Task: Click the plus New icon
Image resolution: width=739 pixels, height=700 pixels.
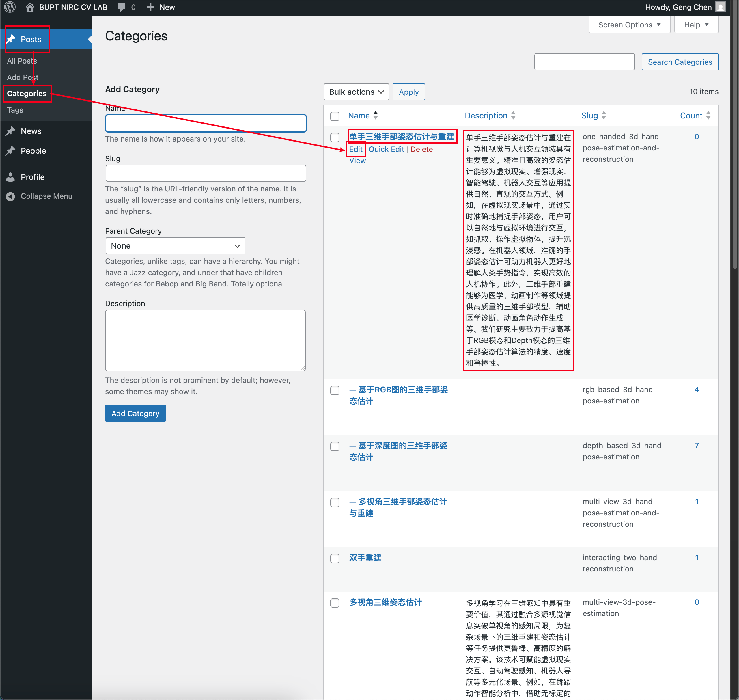Action: coord(150,7)
